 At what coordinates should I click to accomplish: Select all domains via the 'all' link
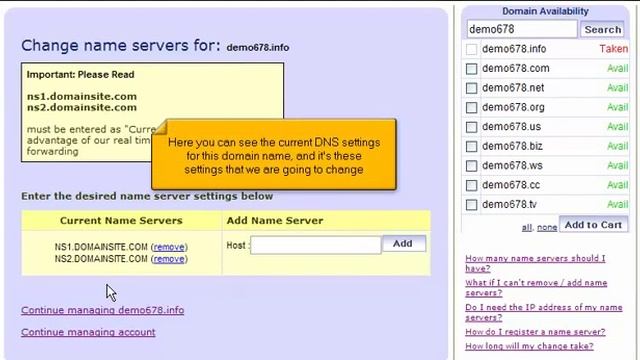527,227
